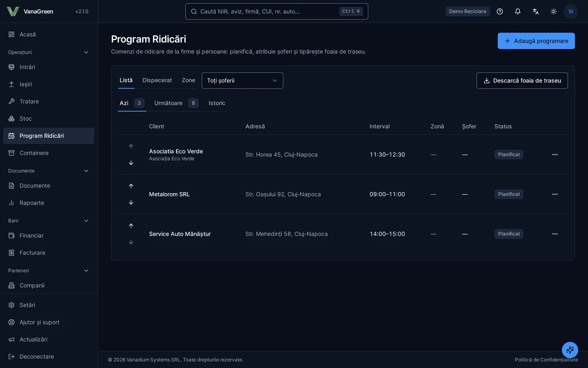Open Stoc in sidebar
Viewport: 588px width, 368px height.
click(49, 118)
